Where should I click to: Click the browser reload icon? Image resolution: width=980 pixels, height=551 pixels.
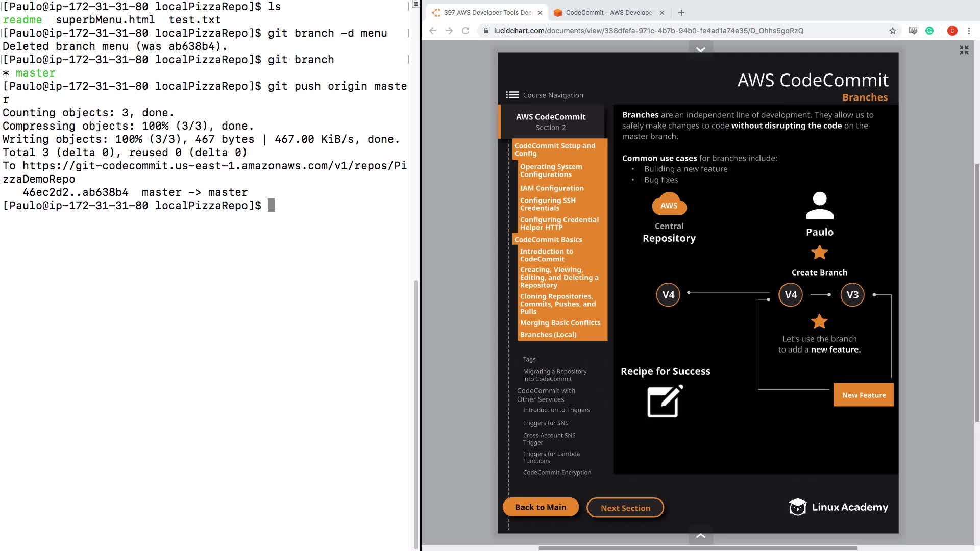coord(465,31)
